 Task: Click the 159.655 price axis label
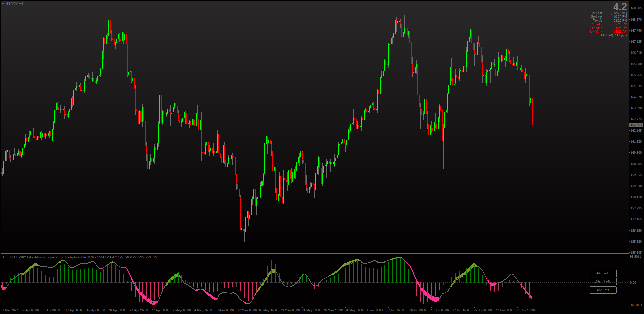[x=636, y=175]
